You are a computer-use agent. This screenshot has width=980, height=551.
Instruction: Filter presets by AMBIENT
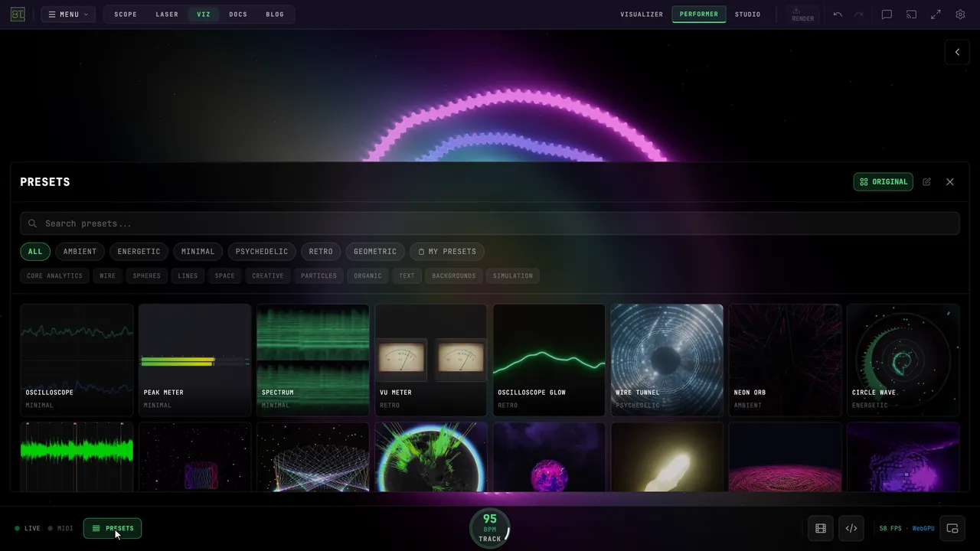click(x=80, y=252)
